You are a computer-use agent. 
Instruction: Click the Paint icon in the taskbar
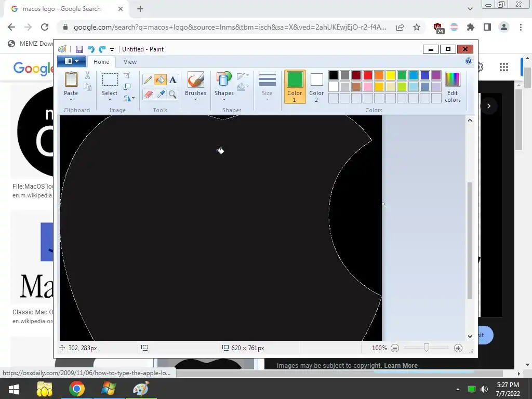coord(141,389)
